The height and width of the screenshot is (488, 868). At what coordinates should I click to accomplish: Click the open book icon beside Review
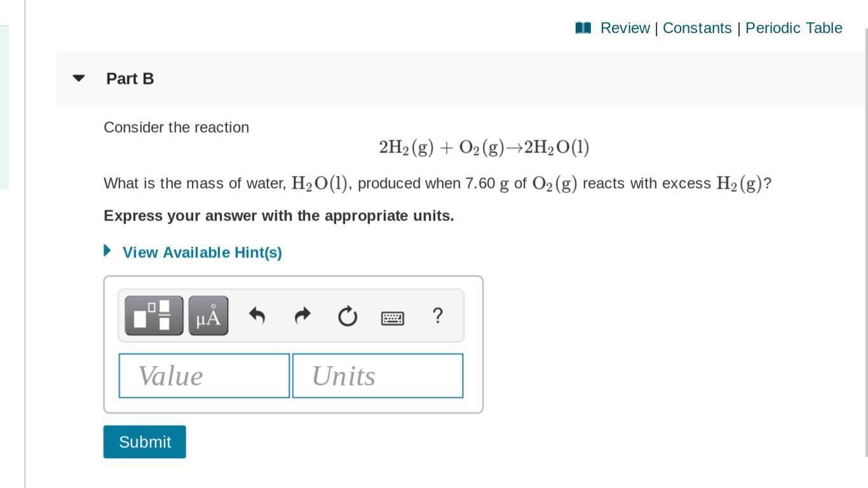(x=582, y=27)
